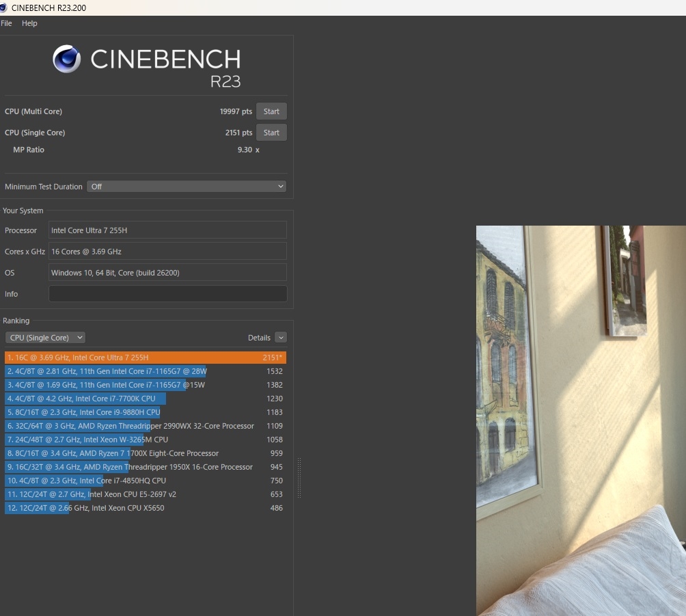Start the CPU Single Core test
Screen dimensions: 686x616
coord(271,133)
